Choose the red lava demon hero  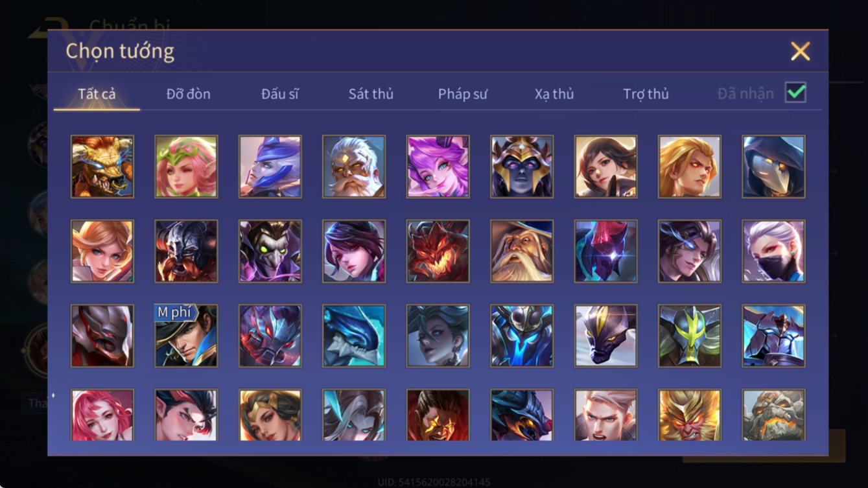point(438,251)
